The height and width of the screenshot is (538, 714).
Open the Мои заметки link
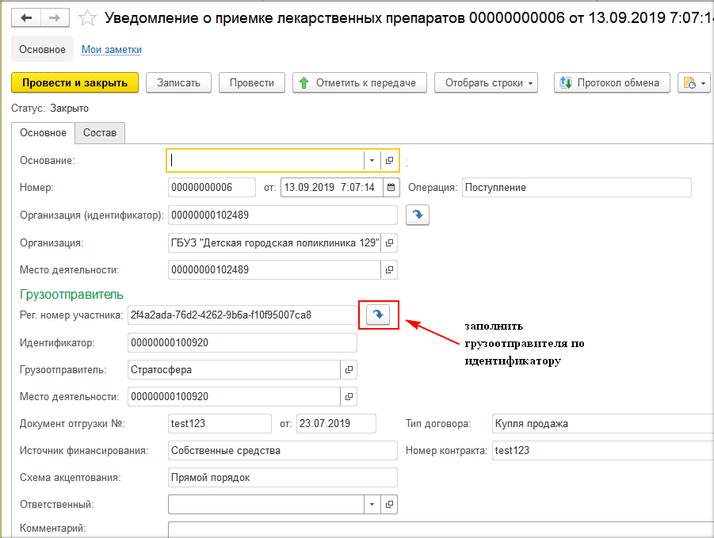point(111,50)
